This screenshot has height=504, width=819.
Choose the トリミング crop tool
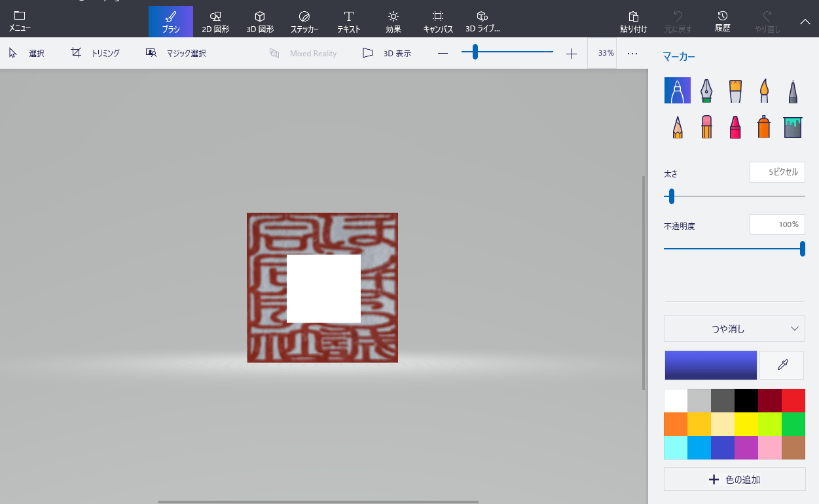(x=96, y=53)
